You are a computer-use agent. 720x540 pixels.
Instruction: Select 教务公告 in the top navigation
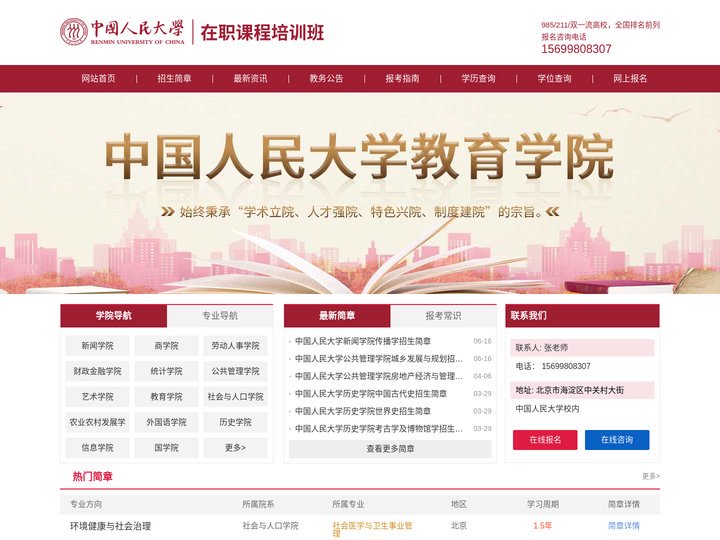pyautogui.click(x=326, y=79)
